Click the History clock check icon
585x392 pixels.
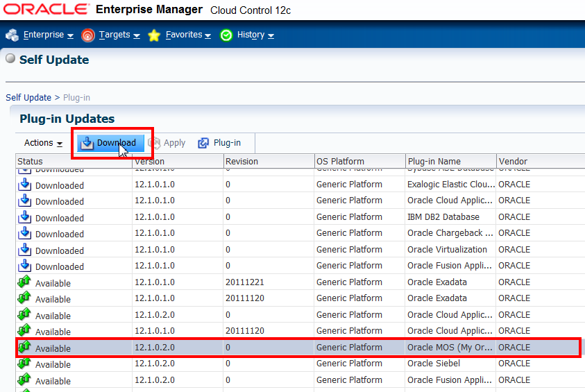coord(226,35)
